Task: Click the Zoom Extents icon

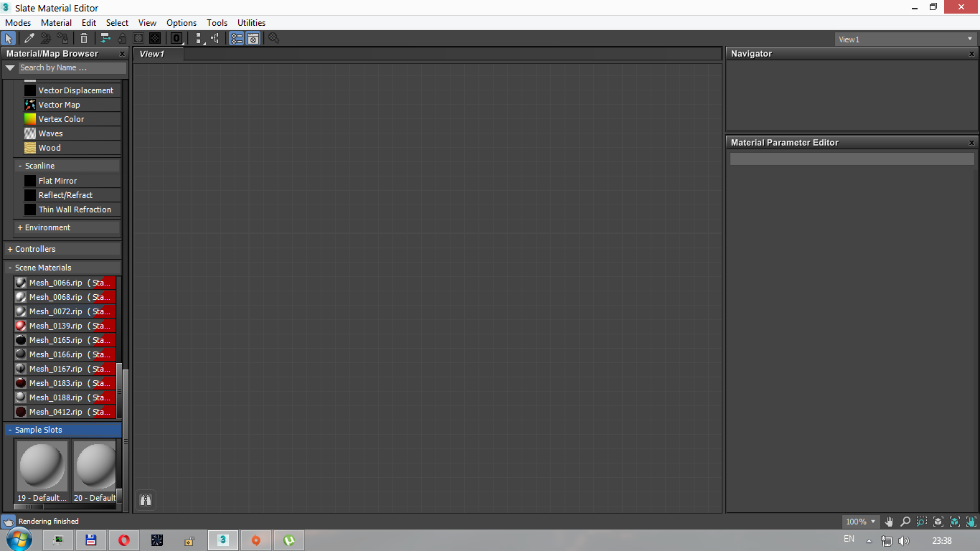Action: pyautogui.click(x=938, y=522)
